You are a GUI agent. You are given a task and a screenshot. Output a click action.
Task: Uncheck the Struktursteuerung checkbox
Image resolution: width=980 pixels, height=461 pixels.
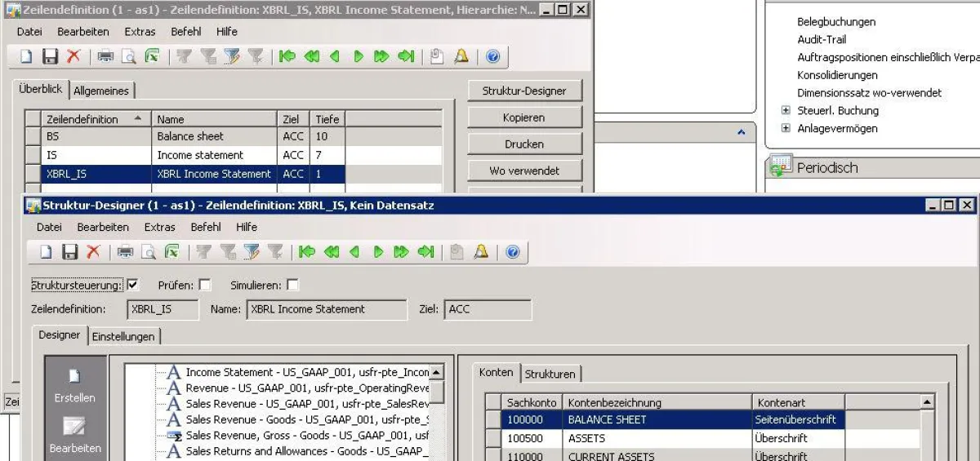[133, 285]
